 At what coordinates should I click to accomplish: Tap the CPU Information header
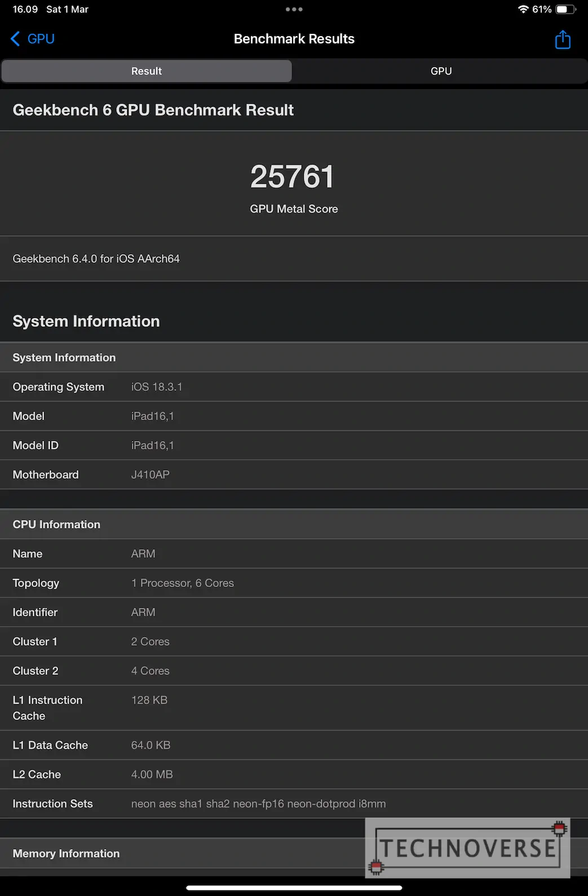coord(56,524)
